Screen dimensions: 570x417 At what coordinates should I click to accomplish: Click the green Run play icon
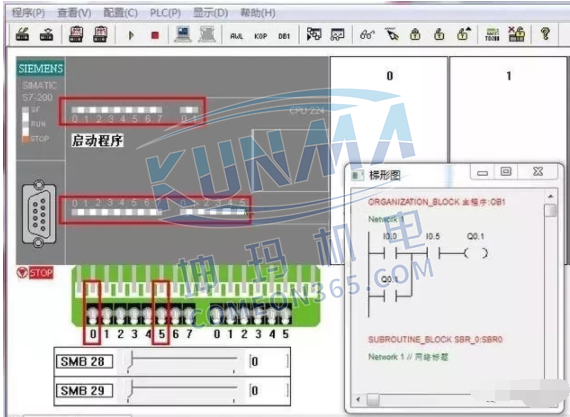[131, 35]
